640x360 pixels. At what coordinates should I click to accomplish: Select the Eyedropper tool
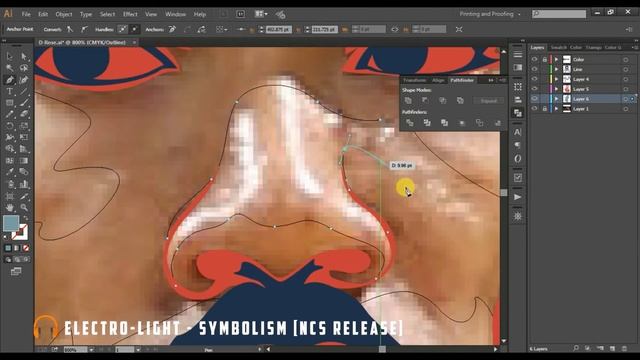(10, 172)
